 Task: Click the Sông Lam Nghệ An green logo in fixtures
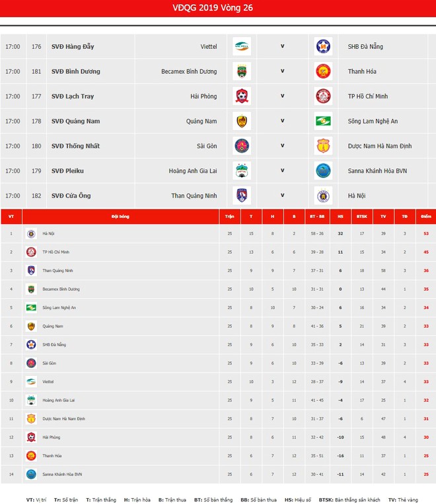click(x=323, y=121)
